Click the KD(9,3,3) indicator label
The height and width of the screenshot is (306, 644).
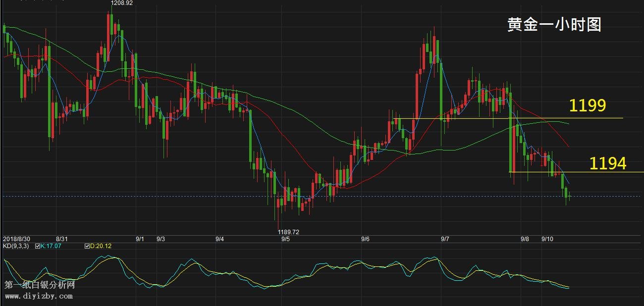[17, 246]
